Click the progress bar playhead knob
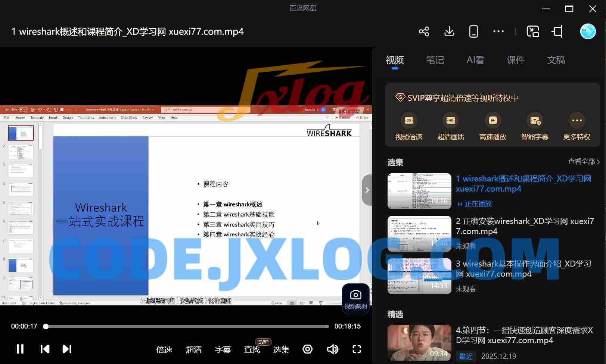This screenshot has height=364, width=606. [46, 326]
